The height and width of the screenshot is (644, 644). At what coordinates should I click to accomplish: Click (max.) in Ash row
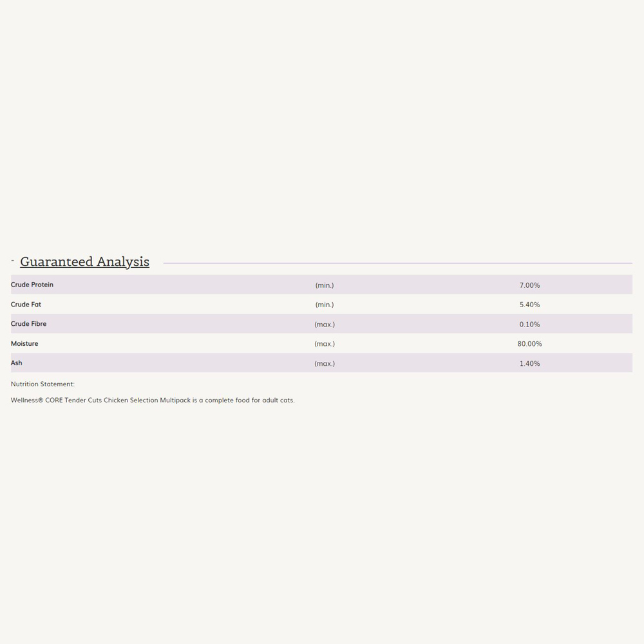(x=325, y=363)
